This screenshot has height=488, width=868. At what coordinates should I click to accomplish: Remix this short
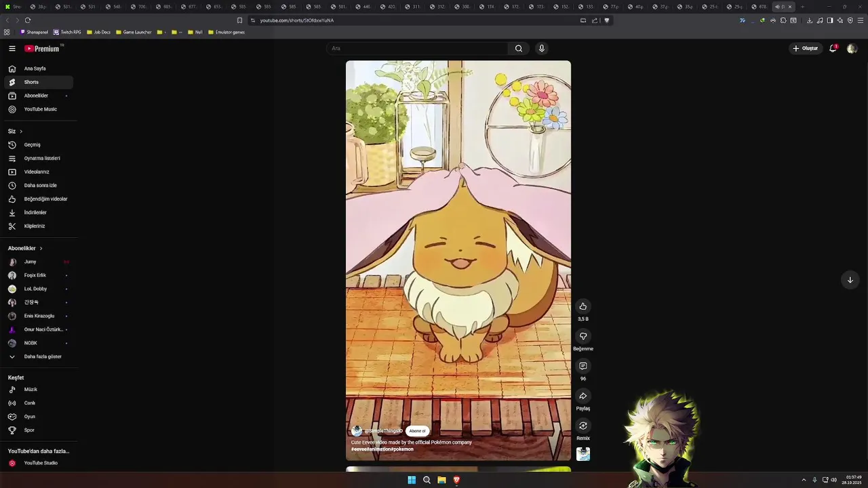pos(583,426)
